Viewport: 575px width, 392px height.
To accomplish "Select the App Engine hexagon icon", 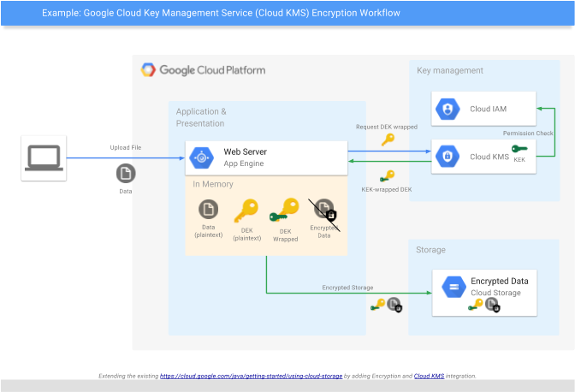I will (x=202, y=157).
